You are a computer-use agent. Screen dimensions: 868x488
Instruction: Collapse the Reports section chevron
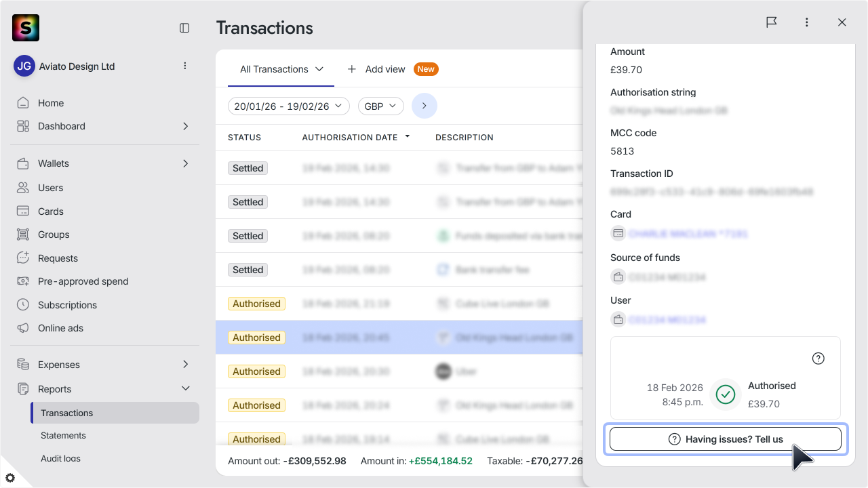pyautogui.click(x=185, y=389)
